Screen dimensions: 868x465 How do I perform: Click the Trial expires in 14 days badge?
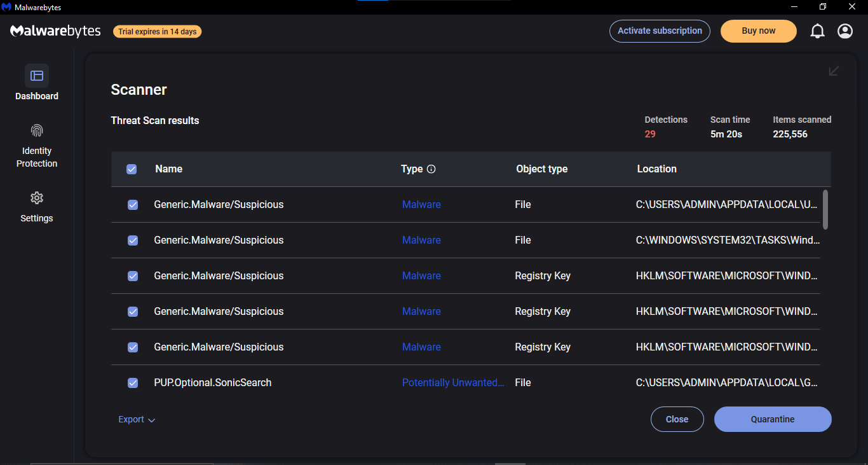tap(158, 31)
